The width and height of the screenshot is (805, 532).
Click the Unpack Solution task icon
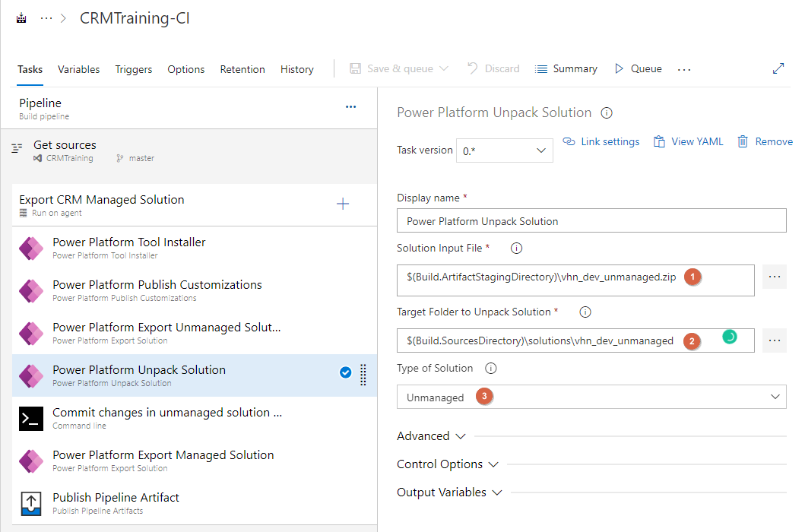(x=31, y=376)
